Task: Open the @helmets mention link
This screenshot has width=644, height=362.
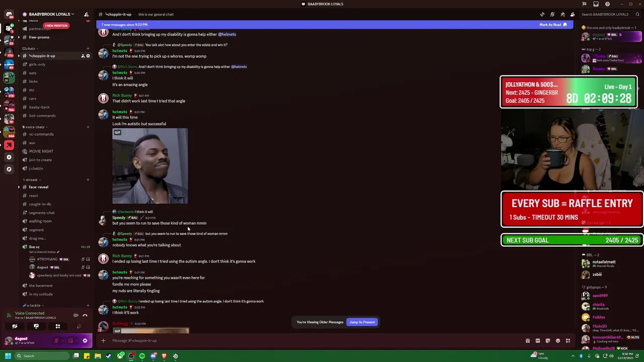Action: [x=227, y=34]
